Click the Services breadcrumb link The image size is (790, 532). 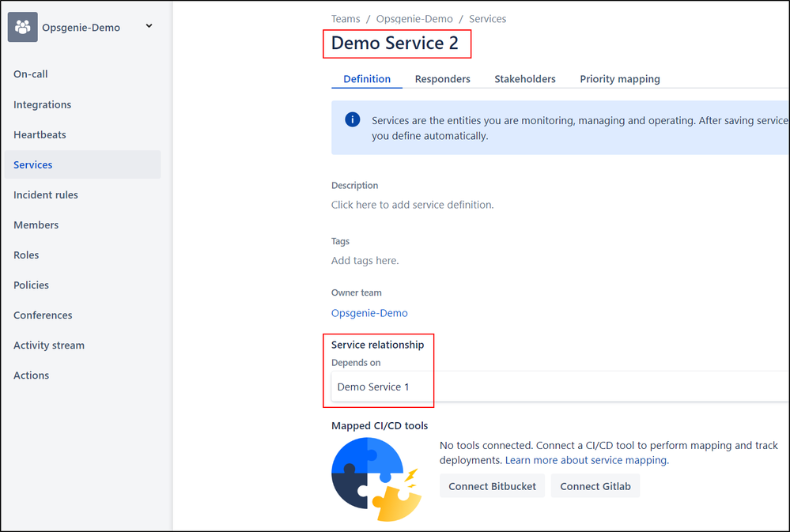(488, 19)
